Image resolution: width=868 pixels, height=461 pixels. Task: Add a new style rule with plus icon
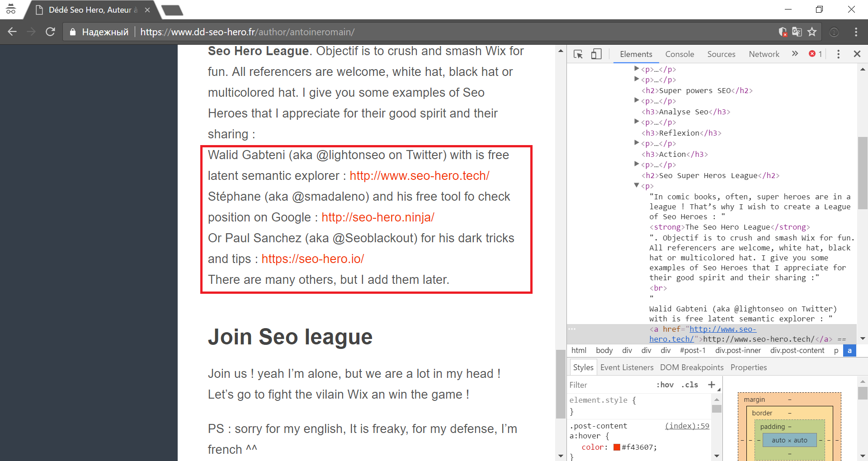712,385
